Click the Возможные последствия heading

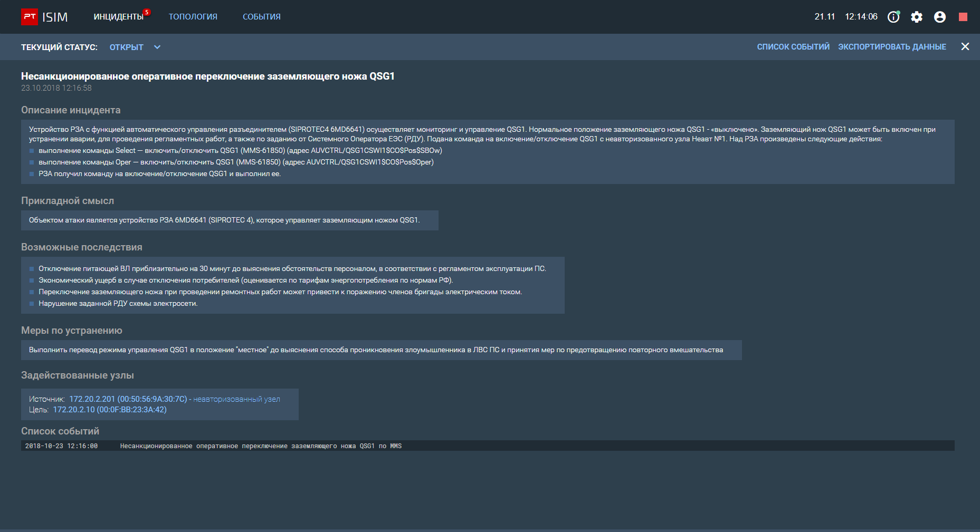click(82, 247)
